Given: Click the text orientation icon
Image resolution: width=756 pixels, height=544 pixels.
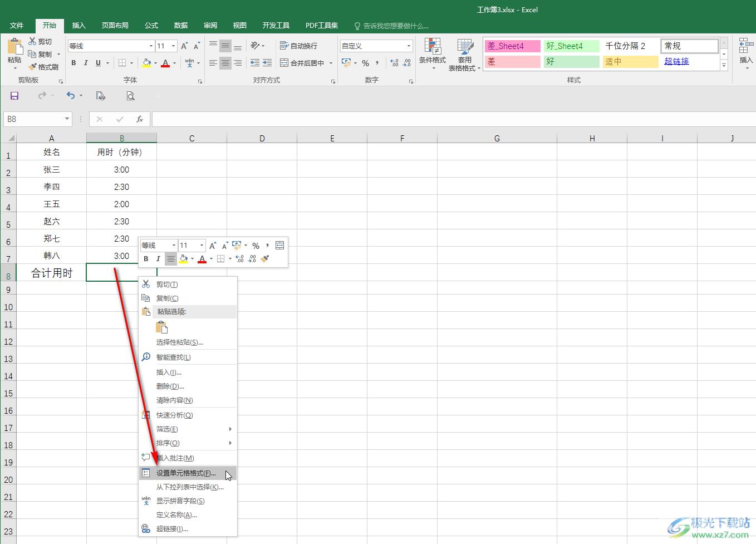Looking at the screenshot, I should coord(255,46).
